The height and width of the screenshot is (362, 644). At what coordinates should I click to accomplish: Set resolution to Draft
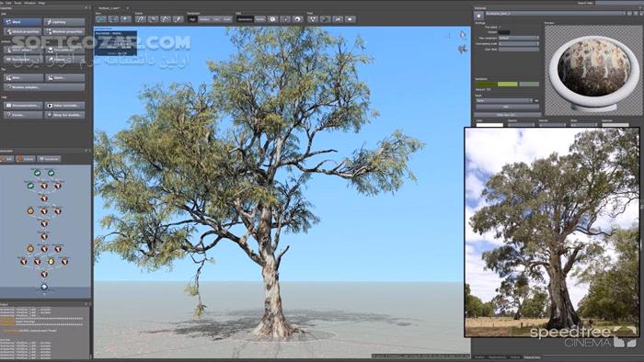227,19
